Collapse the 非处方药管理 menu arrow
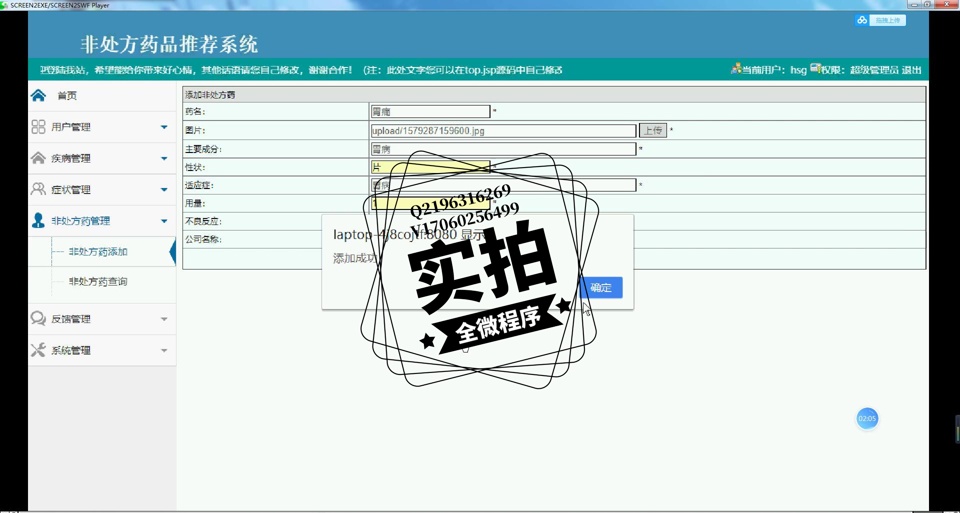 coord(164,221)
